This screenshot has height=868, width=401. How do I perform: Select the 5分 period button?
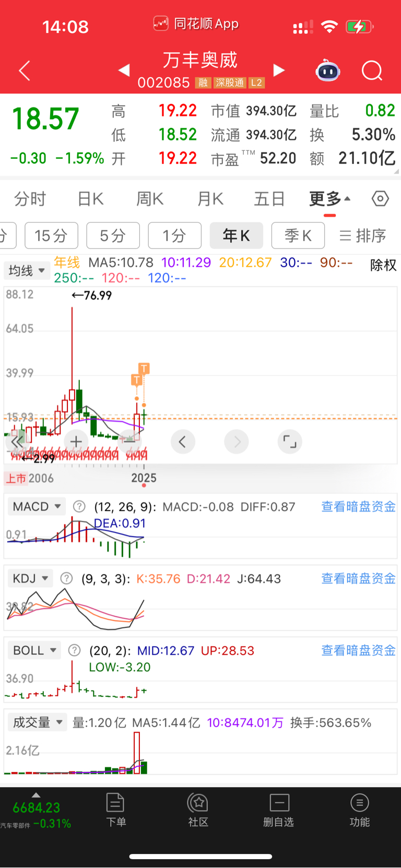click(x=113, y=235)
